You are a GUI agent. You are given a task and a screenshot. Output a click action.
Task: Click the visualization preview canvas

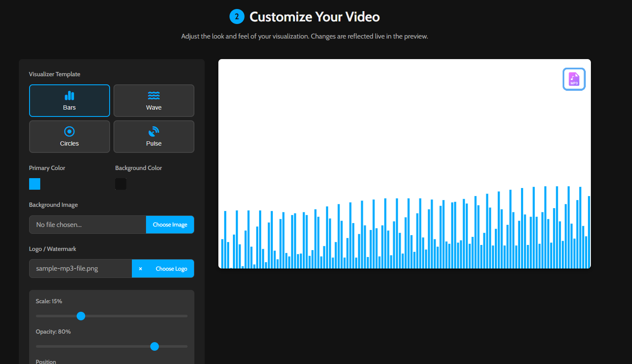[404, 163]
